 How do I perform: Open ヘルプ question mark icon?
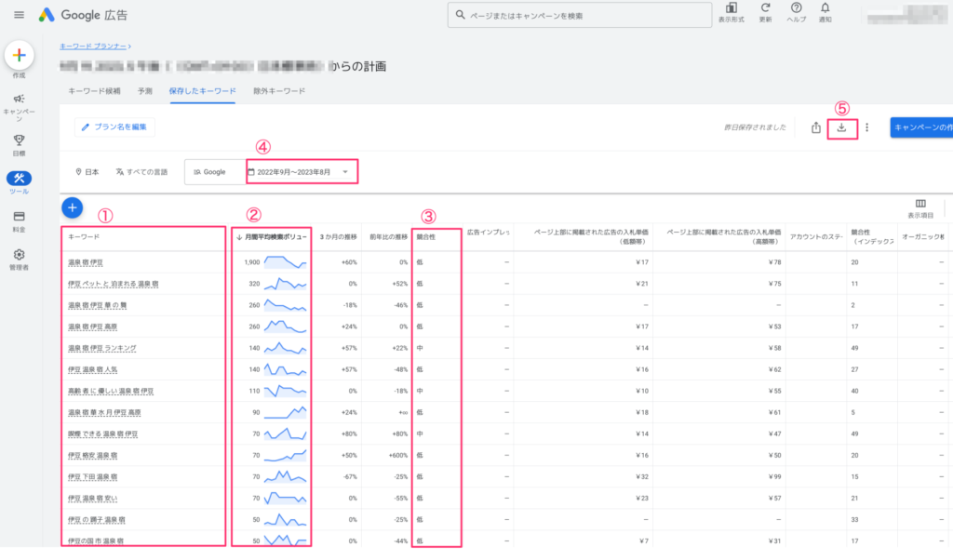click(797, 7)
